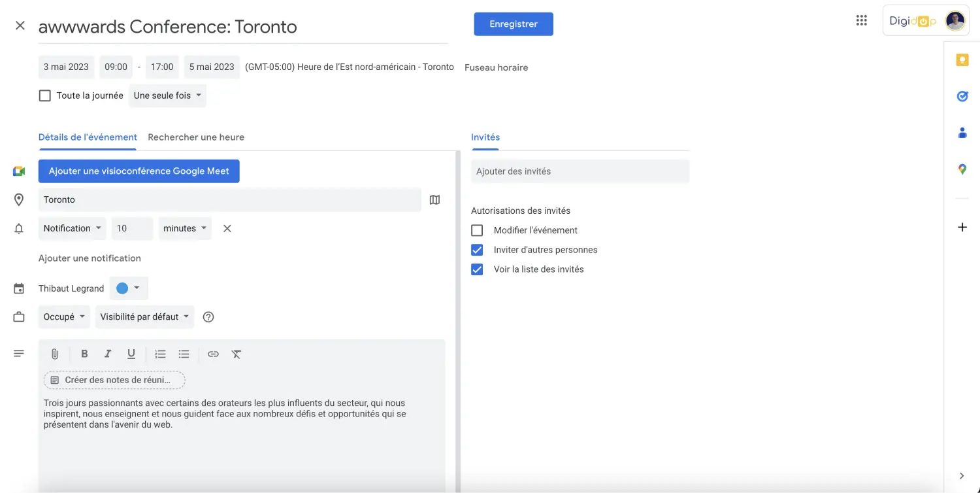Add a Google Meet video conference
980x493 pixels.
139,171
